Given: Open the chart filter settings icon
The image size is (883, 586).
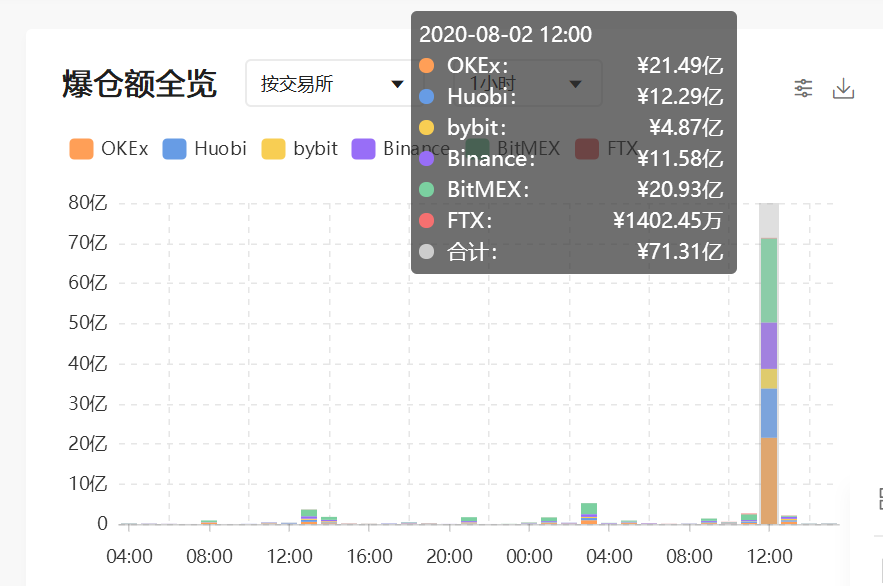Looking at the screenshot, I should pyautogui.click(x=803, y=88).
